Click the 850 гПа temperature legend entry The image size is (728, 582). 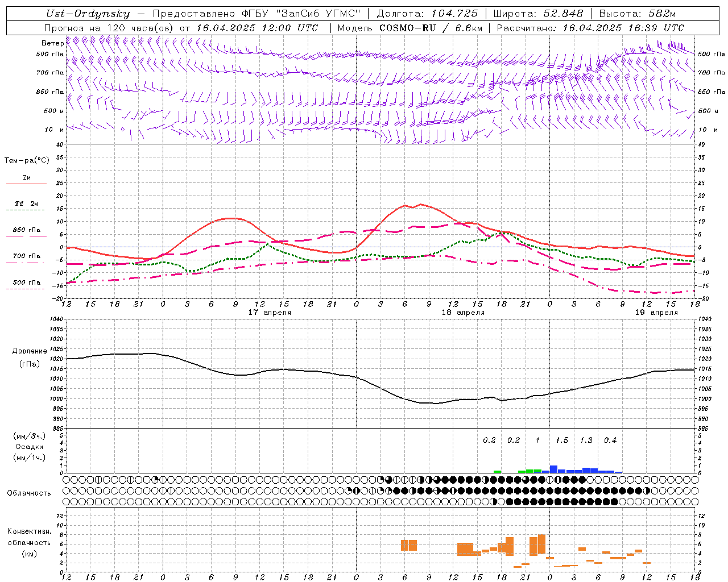27,230
